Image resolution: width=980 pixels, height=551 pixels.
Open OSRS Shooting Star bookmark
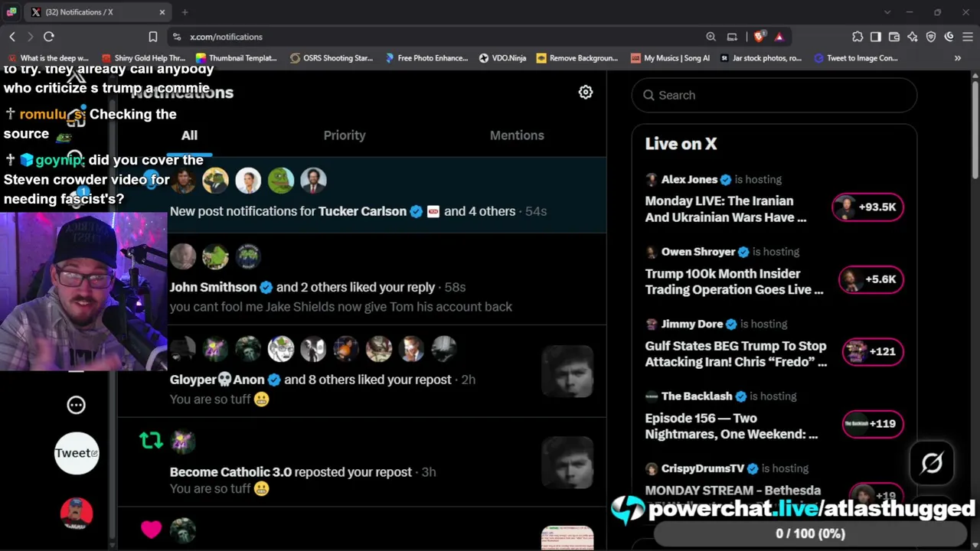point(332,58)
